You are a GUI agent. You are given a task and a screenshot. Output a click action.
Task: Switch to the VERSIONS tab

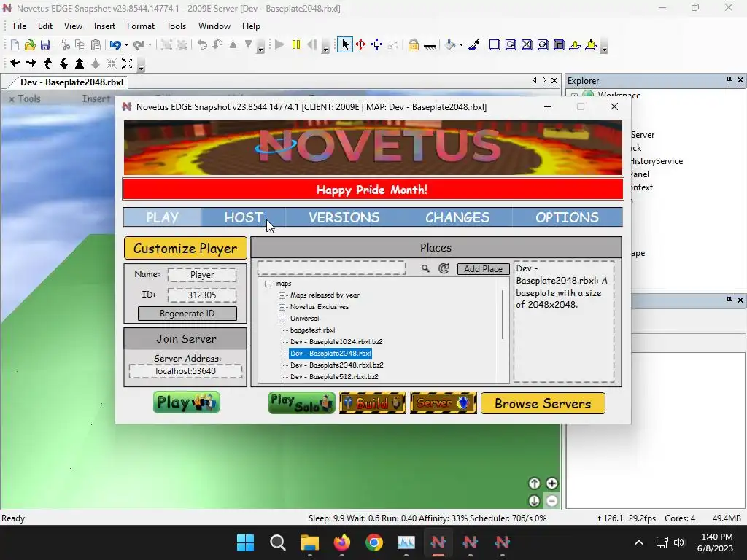344,217
